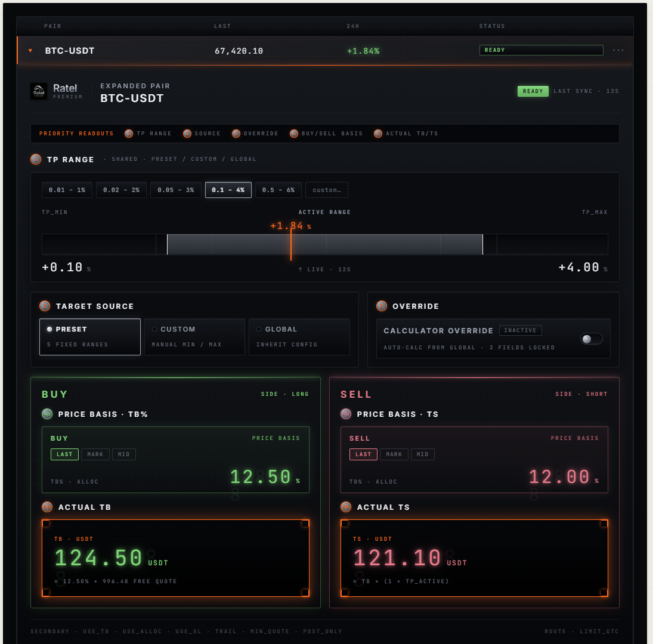The height and width of the screenshot is (644, 653).
Task: Select the Custom target source option
Action: (x=194, y=337)
